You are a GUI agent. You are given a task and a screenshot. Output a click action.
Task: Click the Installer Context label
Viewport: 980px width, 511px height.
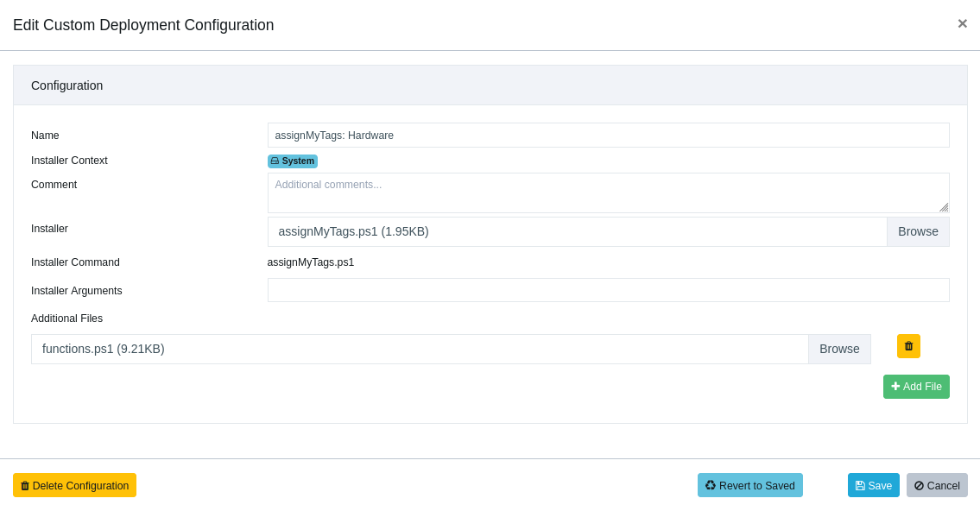[x=69, y=161]
